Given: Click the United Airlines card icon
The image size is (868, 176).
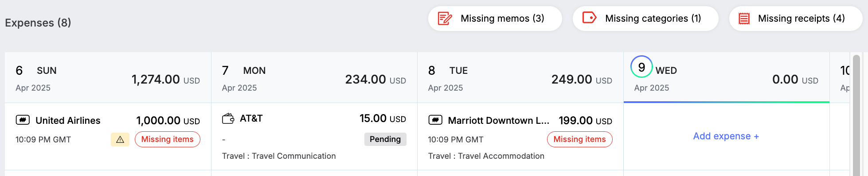Looking at the screenshot, I should [x=23, y=120].
